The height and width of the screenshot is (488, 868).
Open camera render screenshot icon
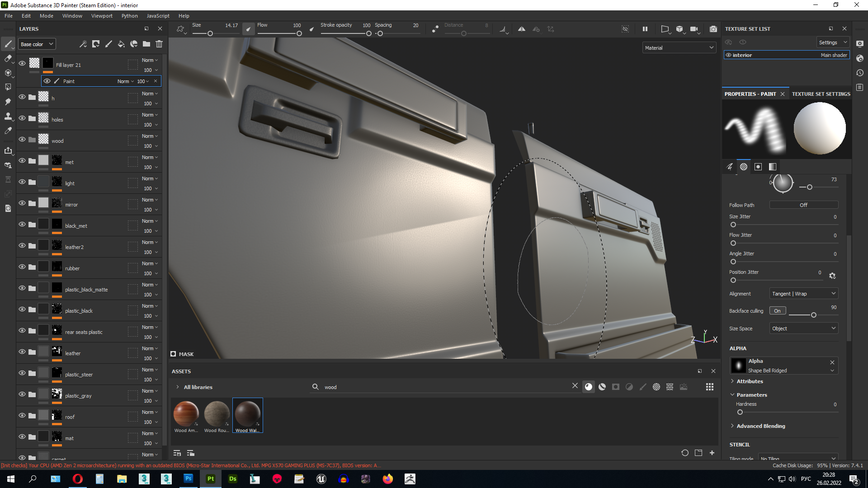coord(713,29)
